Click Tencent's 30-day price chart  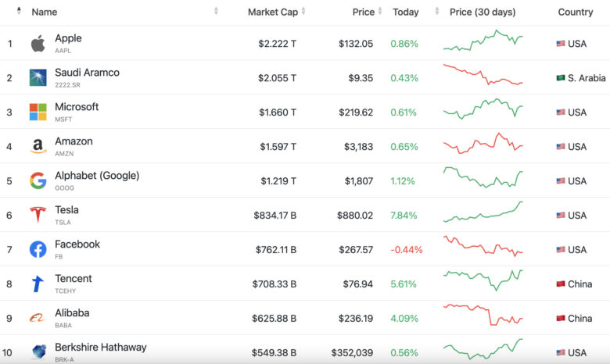(x=483, y=280)
